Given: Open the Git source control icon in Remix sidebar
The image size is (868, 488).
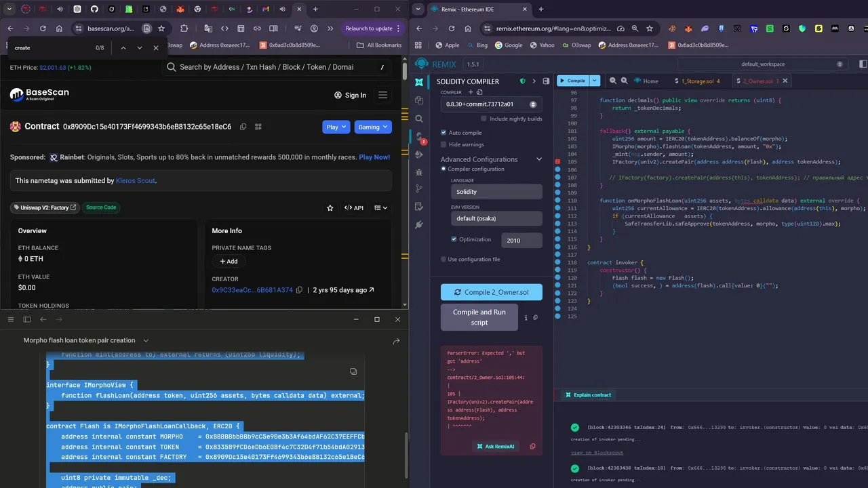Looking at the screenshot, I should click(x=419, y=189).
